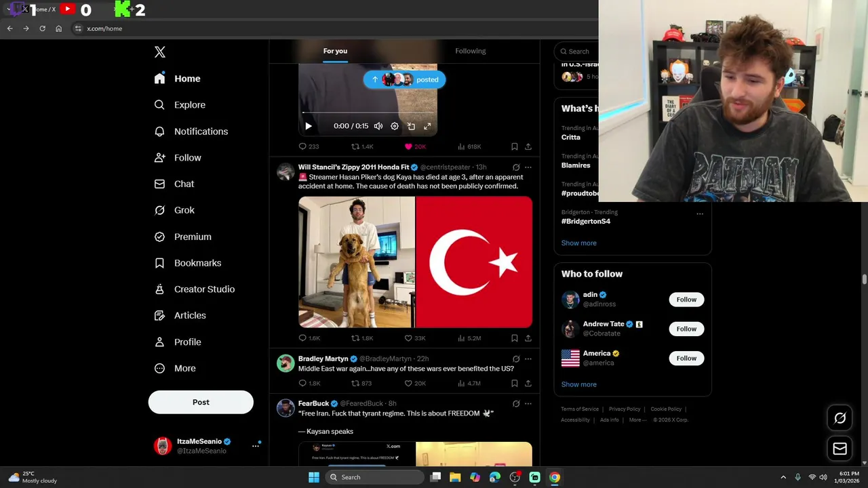Bookmark Will Stancil's post
The image size is (868, 488).
(515, 338)
